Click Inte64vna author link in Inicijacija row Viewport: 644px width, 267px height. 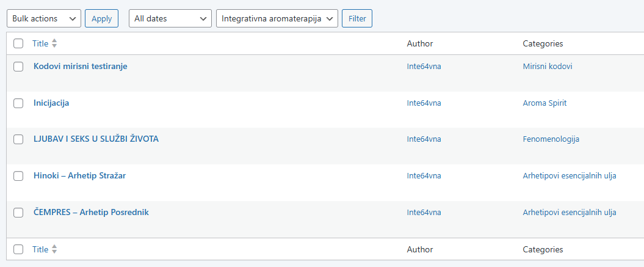(x=424, y=103)
